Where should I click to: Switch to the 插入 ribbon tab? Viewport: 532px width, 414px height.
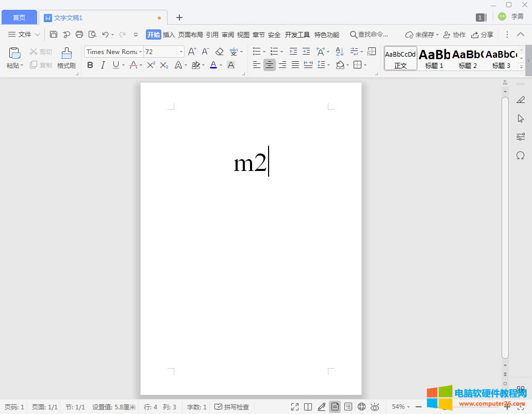(169, 34)
